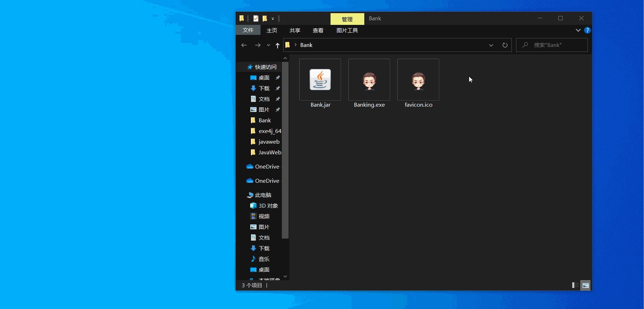Screen dimensions: 644x309
Task: Click the navigation pane scroll down arrow
Action: pyautogui.click(x=285, y=276)
